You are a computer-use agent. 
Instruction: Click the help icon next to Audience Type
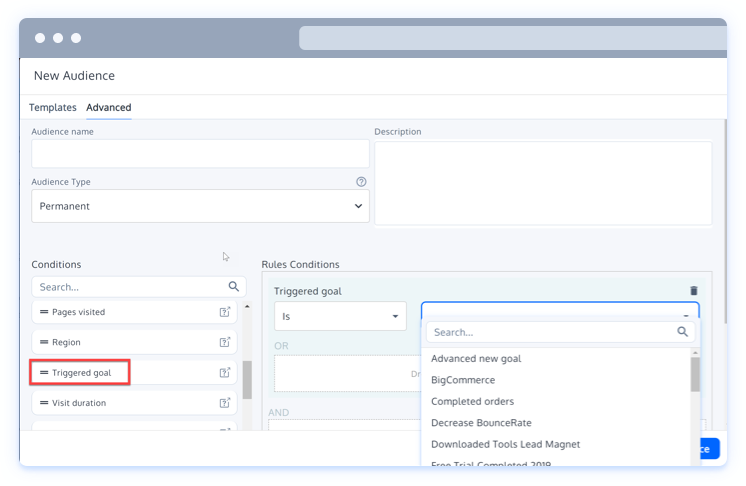pyautogui.click(x=361, y=182)
